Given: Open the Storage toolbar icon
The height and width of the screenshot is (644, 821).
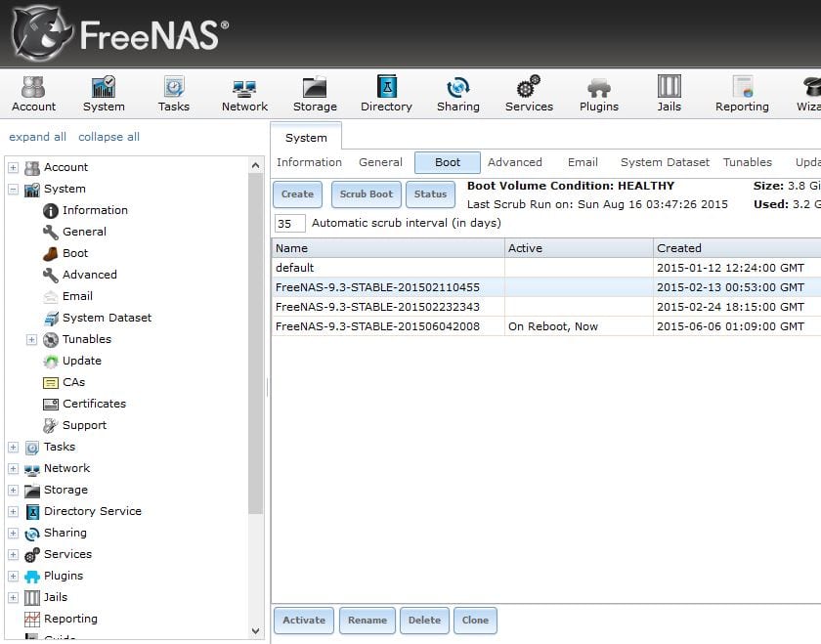Looking at the screenshot, I should [315, 94].
